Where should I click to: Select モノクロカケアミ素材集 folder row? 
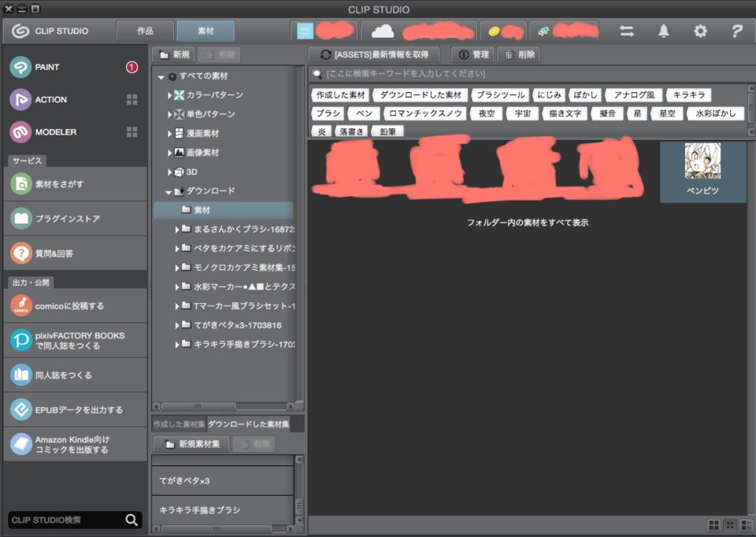coord(235,268)
